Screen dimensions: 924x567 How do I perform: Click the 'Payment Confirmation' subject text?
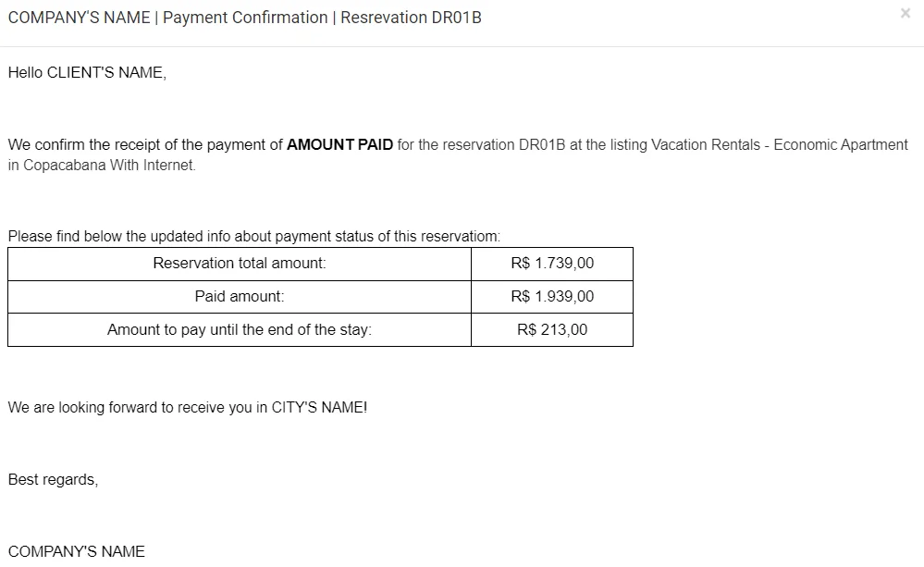click(245, 18)
